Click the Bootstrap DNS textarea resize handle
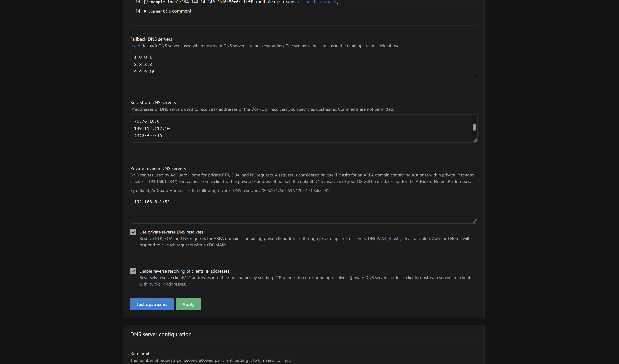 475,140
